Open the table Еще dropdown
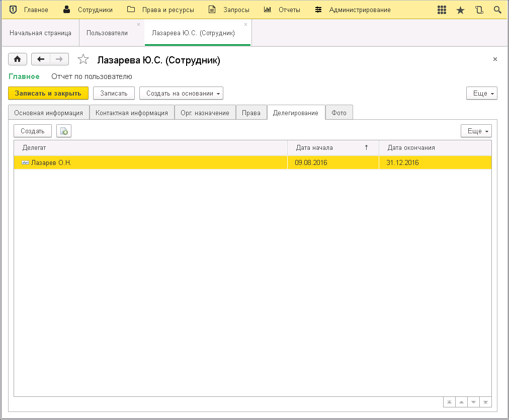509x420 pixels. tap(476, 131)
